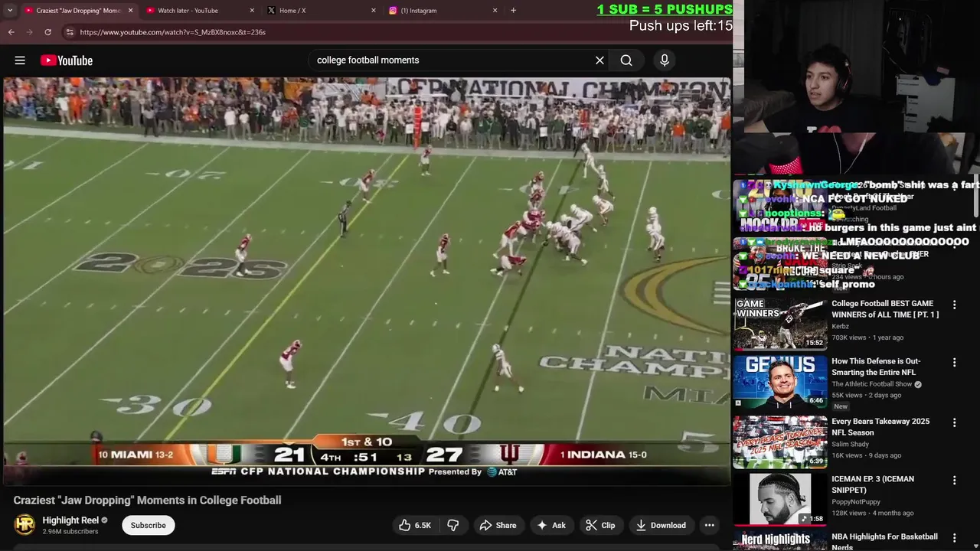Download the video
Image resolution: width=980 pixels, height=551 pixels.
(x=661, y=525)
